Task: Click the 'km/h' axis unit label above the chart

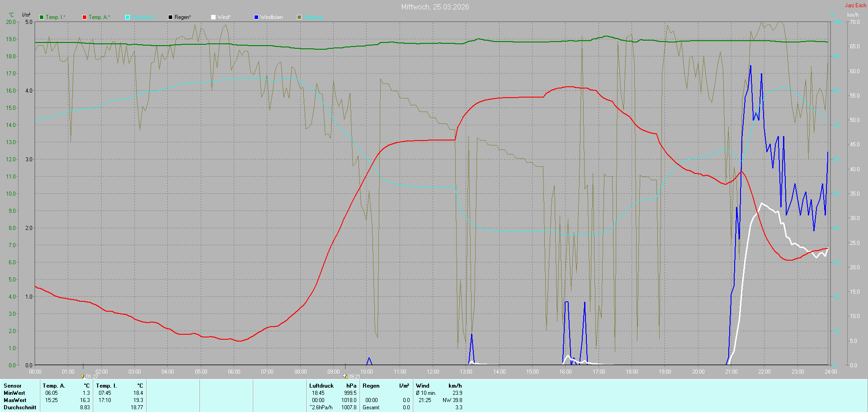Action: [x=853, y=15]
